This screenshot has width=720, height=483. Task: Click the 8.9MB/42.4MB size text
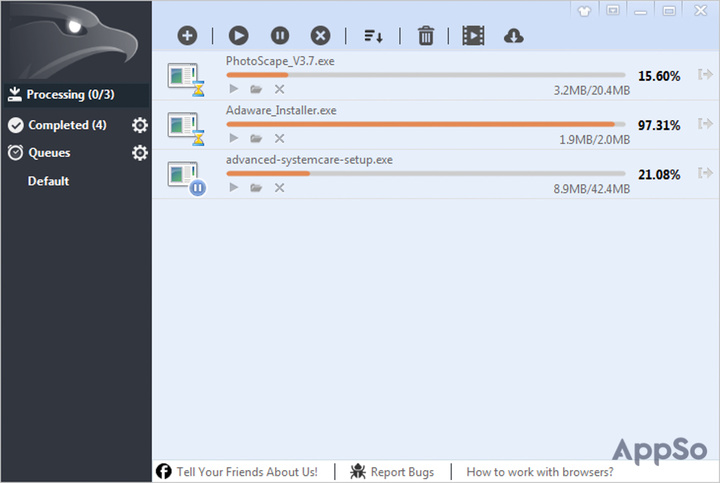click(591, 189)
